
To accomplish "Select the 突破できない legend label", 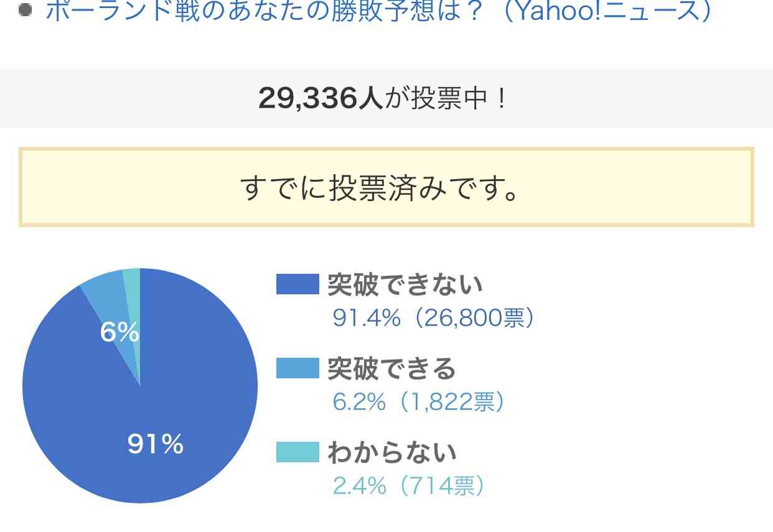I will coord(405,284).
